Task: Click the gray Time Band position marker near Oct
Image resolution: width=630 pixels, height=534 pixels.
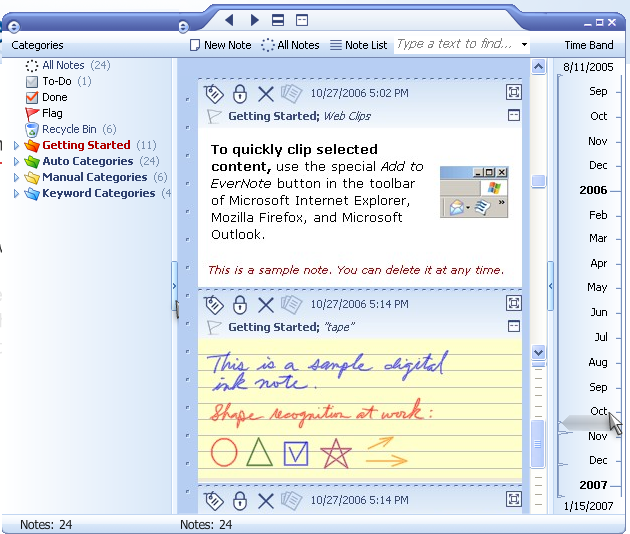Action: pyautogui.click(x=585, y=422)
